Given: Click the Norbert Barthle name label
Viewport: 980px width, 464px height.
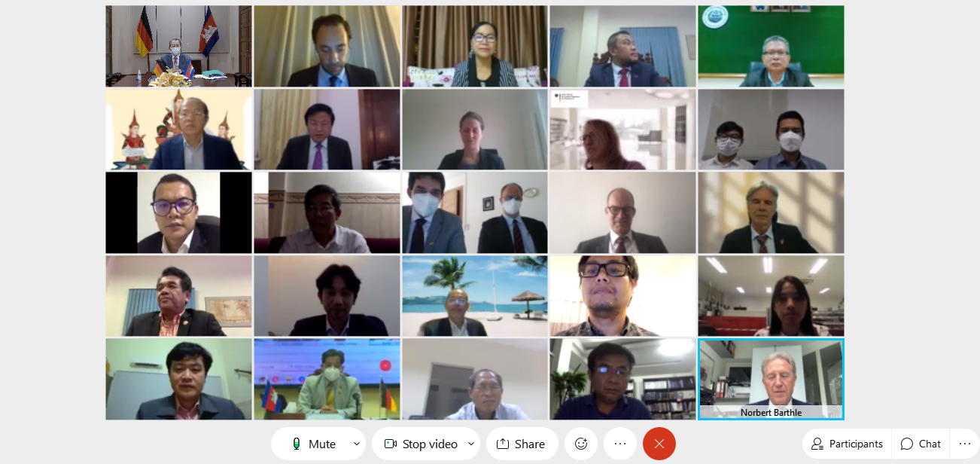Looking at the screenshot, I should [x=771, y=412].
